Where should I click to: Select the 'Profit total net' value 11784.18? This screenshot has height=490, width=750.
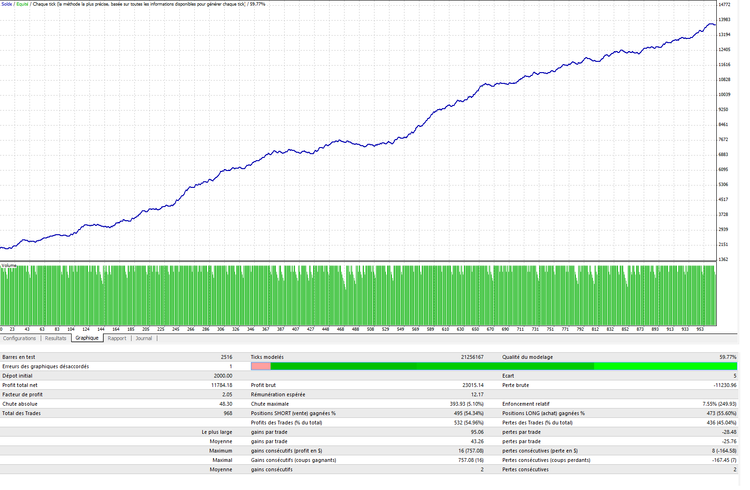click(x=217, y=384)
